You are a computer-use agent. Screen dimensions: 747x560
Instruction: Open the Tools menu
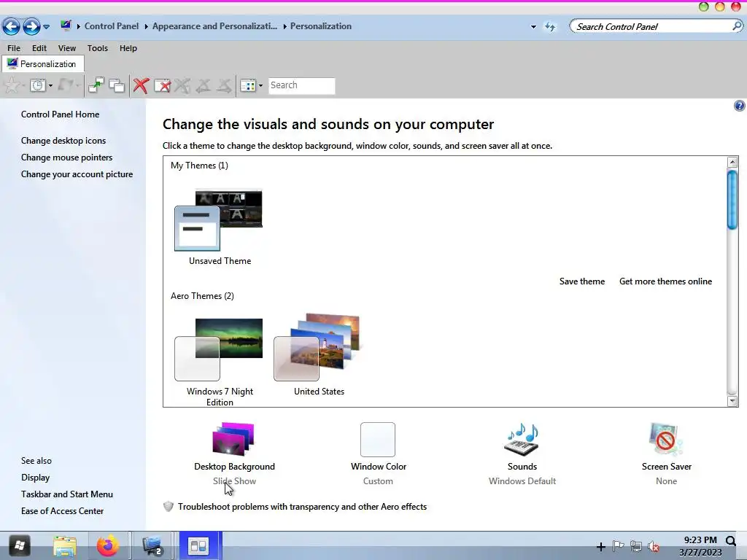click(97, 48)
